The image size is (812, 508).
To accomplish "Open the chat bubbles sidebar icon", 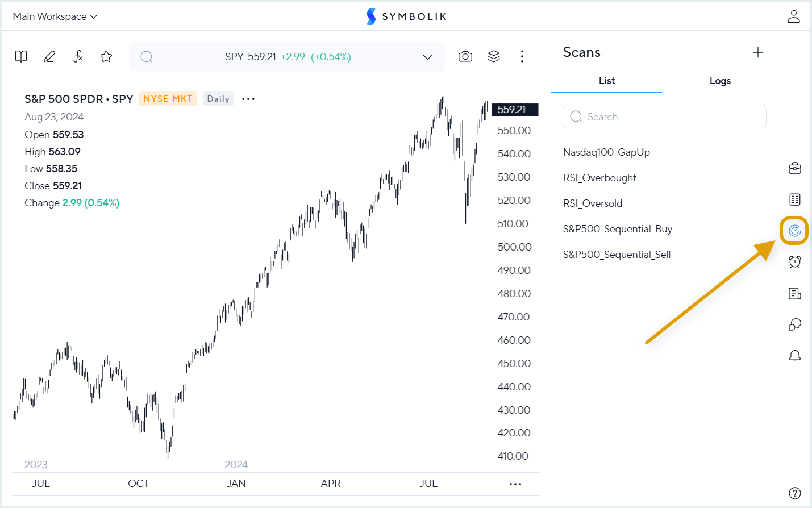I will (x=795, y=324).
